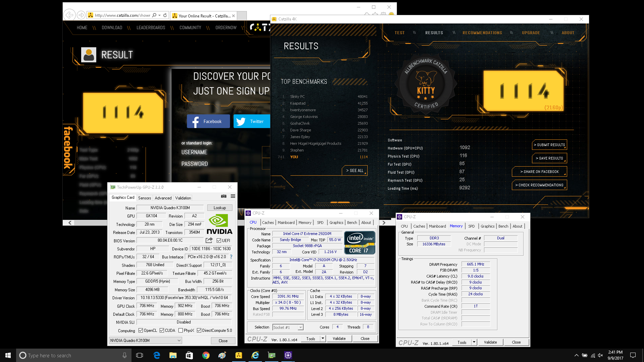Click the browser refresh icon

point(165,15)
